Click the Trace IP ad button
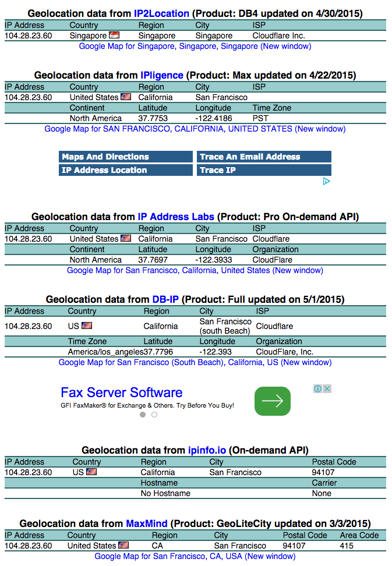Image resolution: width=392 pixels, height=566 pixels. coord(264,170)
